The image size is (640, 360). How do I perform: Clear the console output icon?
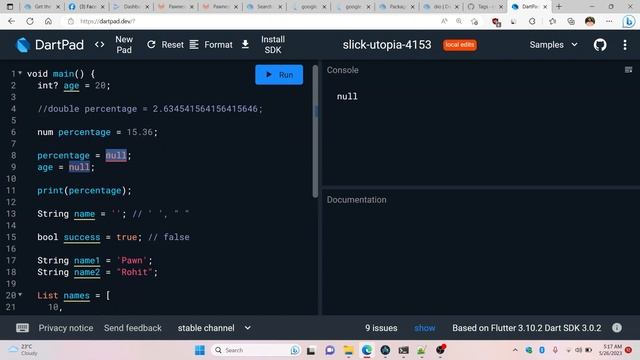(x=628, y=70)
